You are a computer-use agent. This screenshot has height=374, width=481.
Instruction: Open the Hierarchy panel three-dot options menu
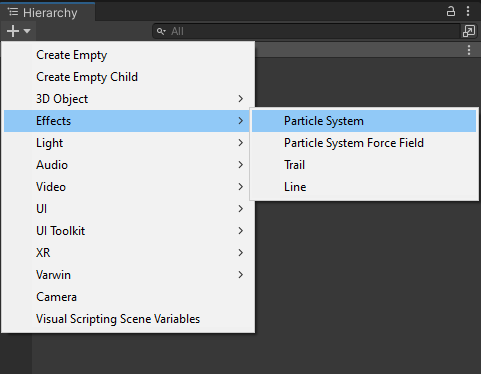[468, 11]
